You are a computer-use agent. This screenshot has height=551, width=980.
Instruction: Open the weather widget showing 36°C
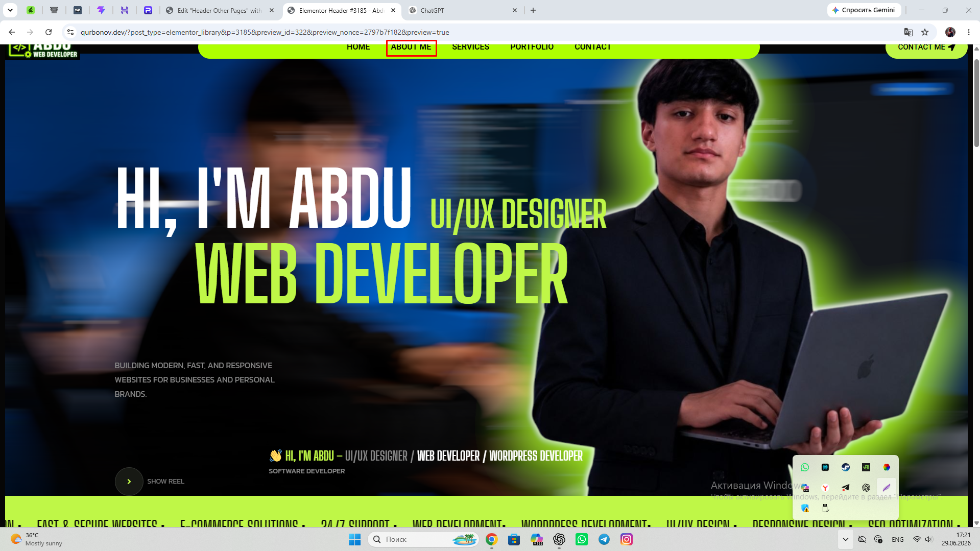tap(36, 539)
